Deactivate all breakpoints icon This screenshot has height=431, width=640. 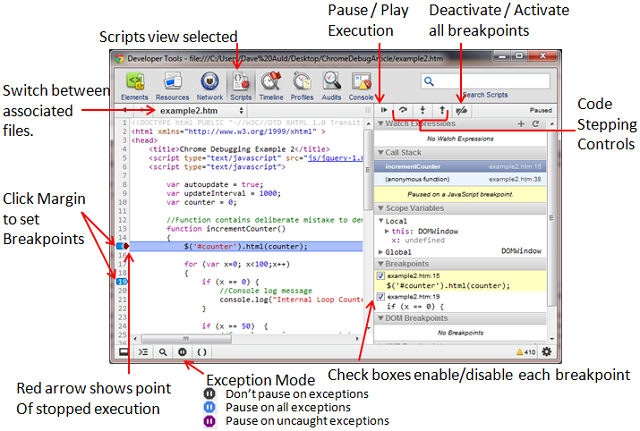[462, 110]
